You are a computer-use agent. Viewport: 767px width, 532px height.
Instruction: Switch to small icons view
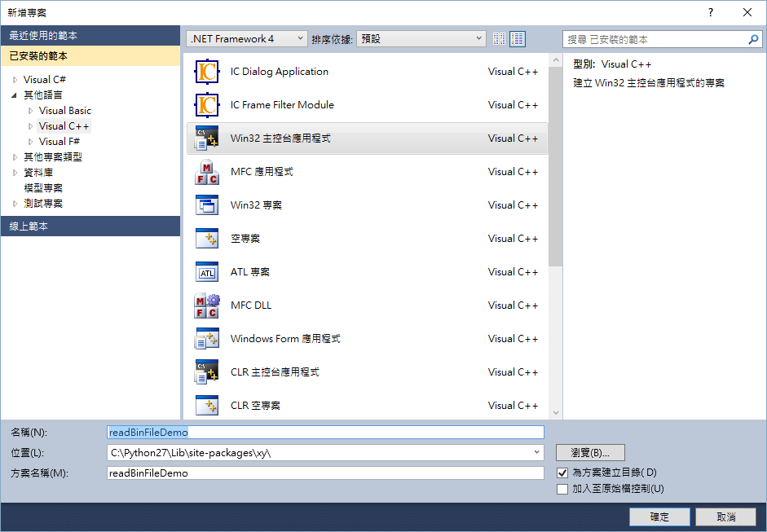click(499, 39)
